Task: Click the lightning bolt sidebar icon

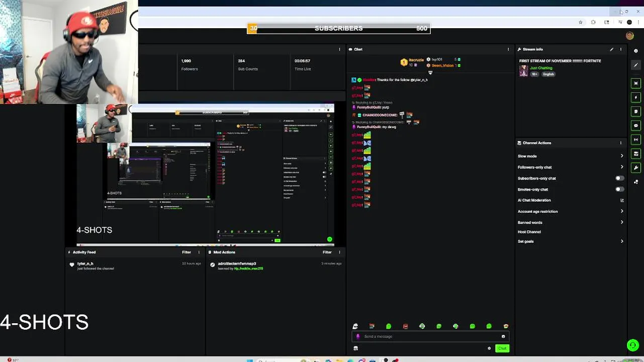Action: pyautogui.click(x=636, y=97)
